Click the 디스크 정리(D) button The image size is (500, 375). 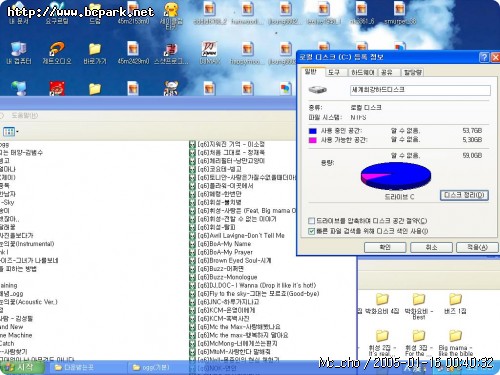[x=464, y=195]
